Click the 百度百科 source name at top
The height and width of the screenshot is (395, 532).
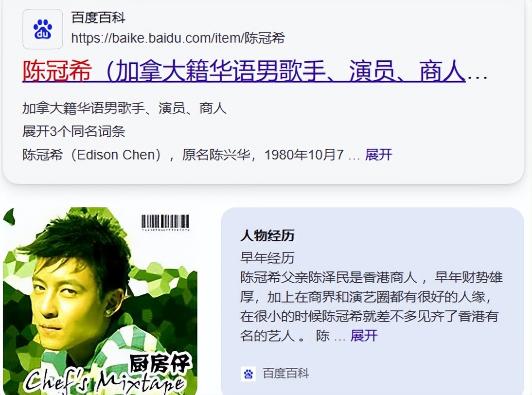pos(98,18)
